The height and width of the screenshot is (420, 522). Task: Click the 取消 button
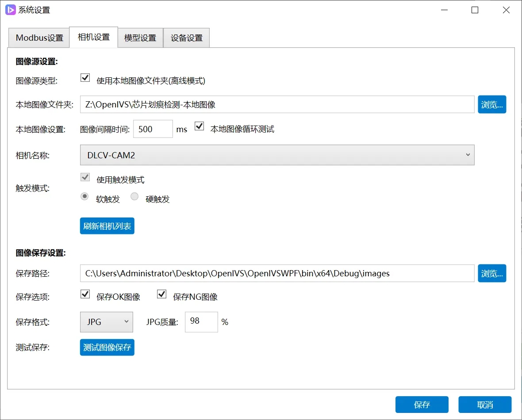pos(485,405)
